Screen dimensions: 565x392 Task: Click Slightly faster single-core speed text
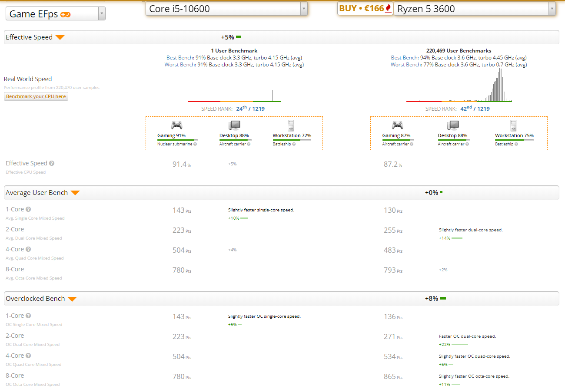coord(261,210)
